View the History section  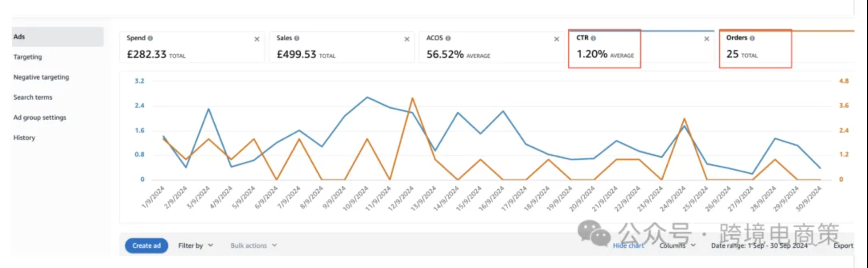click(x=24, y=138)
